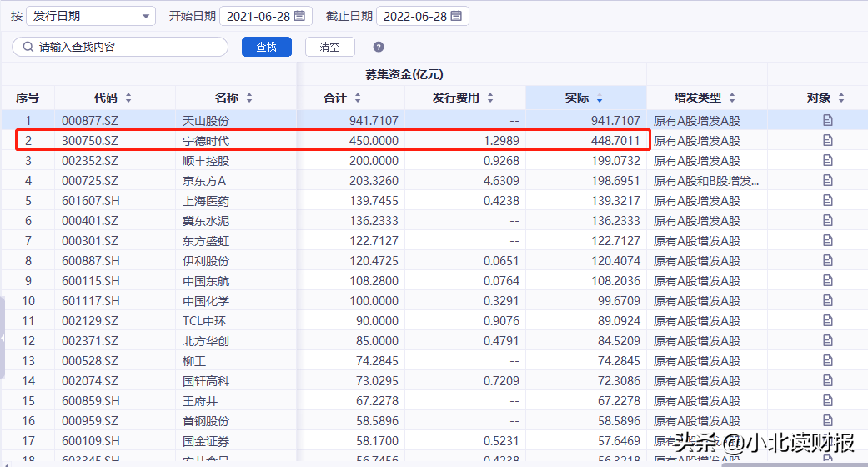Sort by 合计 column
Viewport: 868px width, 467px height.
358,98
